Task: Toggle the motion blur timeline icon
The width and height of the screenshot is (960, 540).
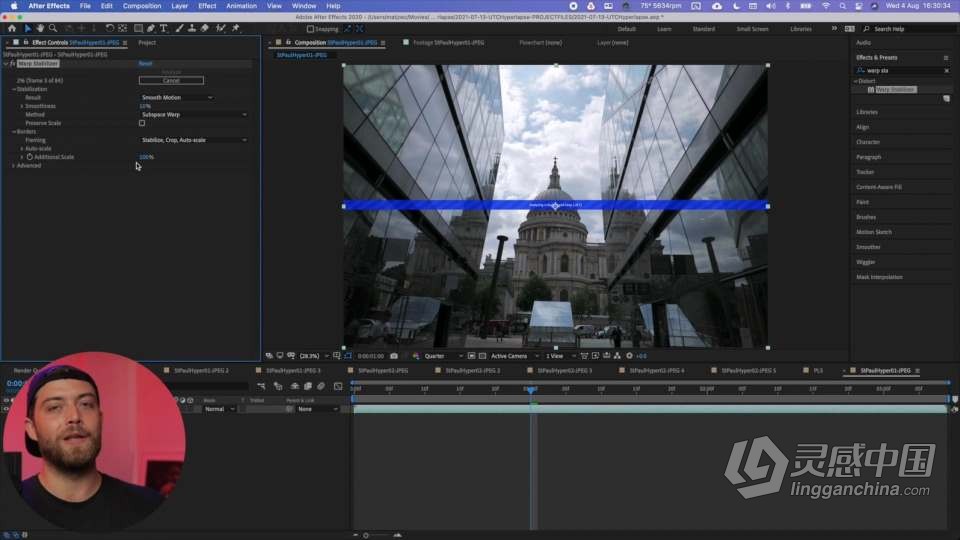Action: click(321, 386)
